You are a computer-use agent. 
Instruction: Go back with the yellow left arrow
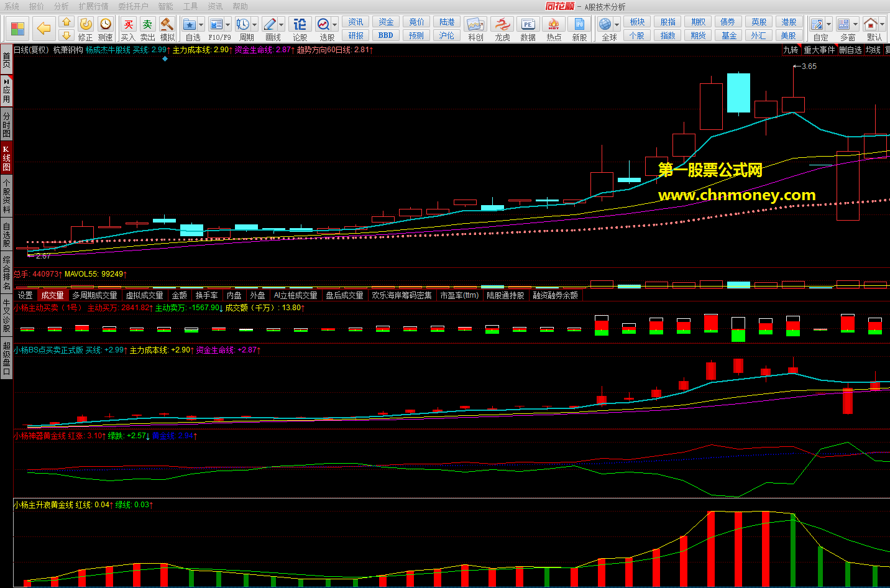pyautogui.click(x=44, y=29)
